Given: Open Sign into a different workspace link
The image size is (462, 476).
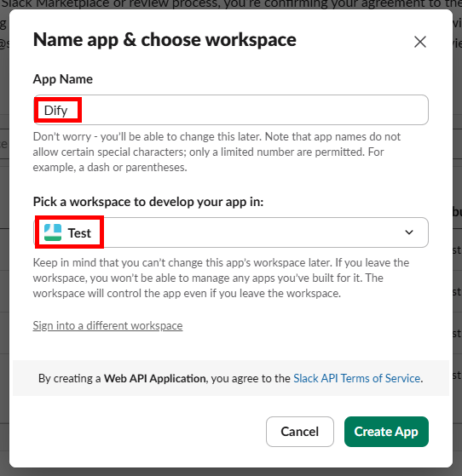Looking at the screenshot, I should [x=107, y=326].
